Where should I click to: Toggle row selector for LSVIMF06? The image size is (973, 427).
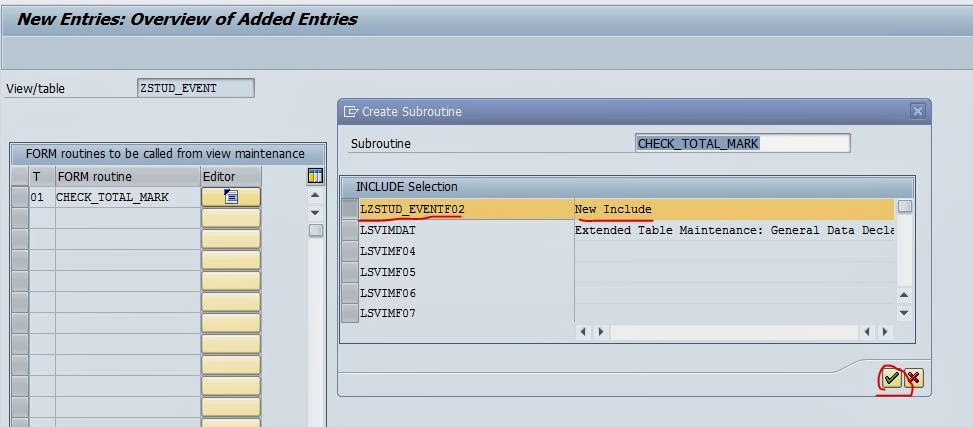click(350, 293)
